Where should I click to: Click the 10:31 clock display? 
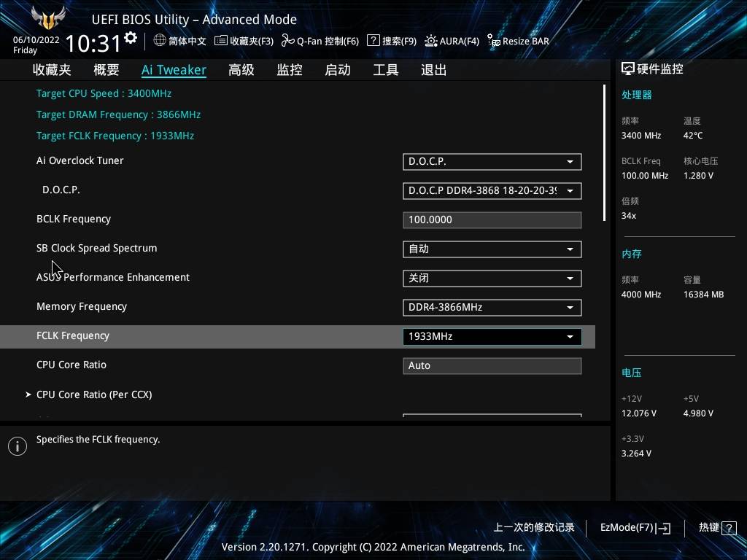coord(93,43)
